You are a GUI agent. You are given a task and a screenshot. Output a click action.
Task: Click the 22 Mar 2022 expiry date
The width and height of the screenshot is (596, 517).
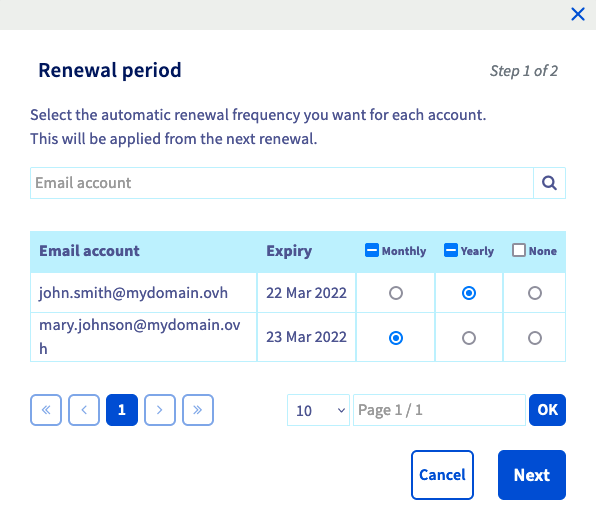[x=306, y=293]
